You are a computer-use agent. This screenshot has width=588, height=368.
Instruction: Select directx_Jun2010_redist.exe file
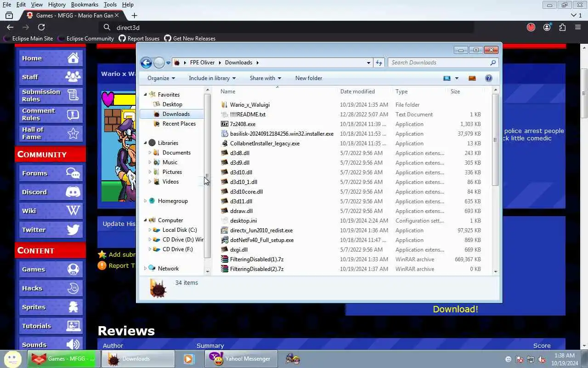point(261,230)
